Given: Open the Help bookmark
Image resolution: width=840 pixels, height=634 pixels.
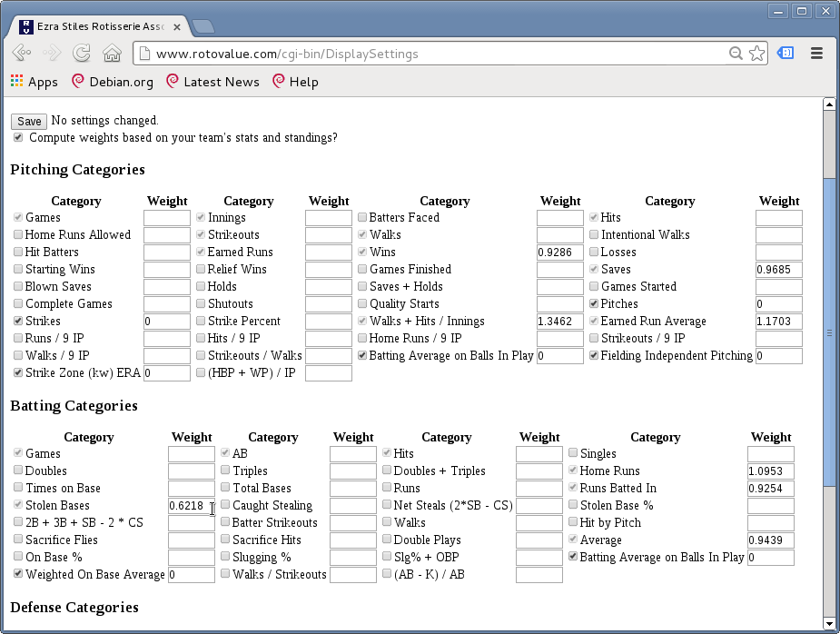Looking at the screenshot, I should tap(295, 82).
